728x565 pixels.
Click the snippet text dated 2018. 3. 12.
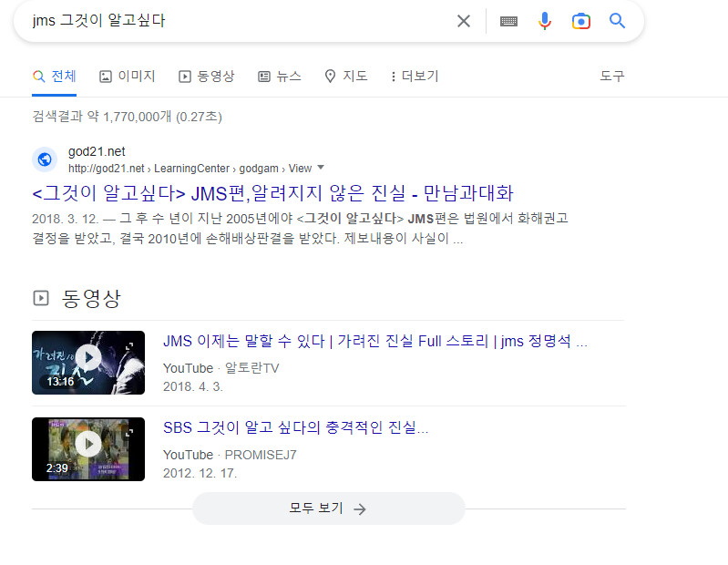coord(300,229)
